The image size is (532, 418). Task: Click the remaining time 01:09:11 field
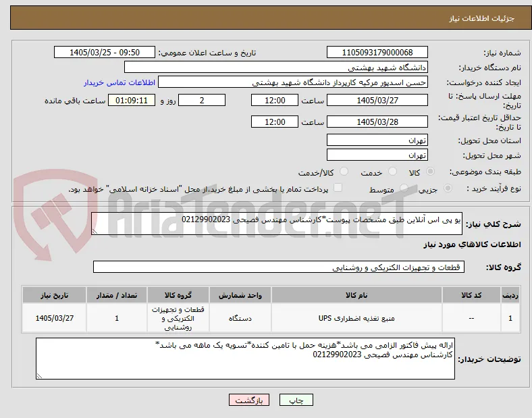132,100
